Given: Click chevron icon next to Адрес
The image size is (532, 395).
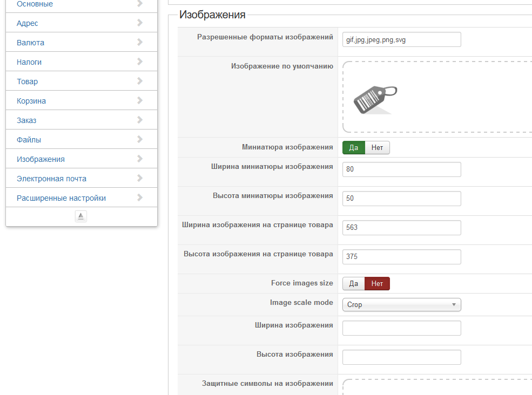Looking at the screenshot, I should tap(140, 23).
